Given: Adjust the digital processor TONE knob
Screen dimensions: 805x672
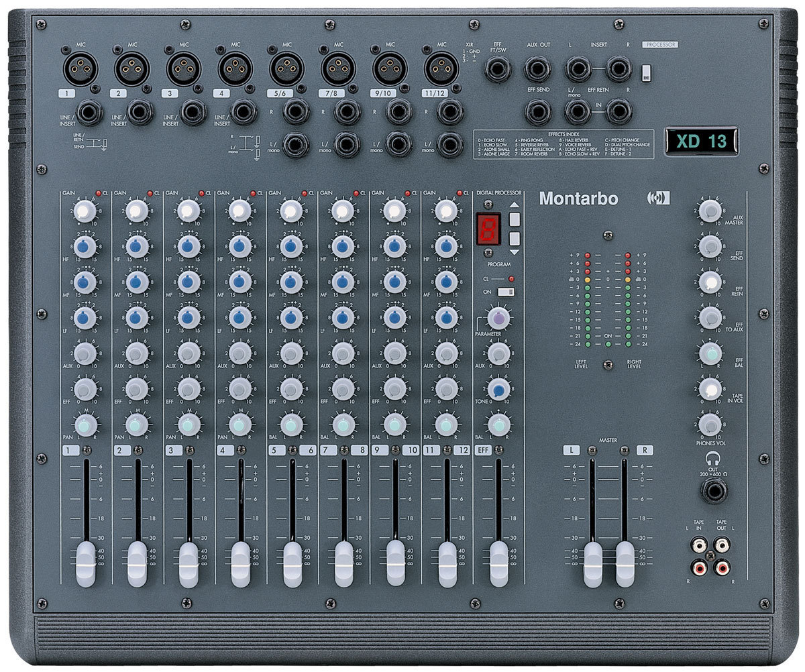Looking at the screenshot, I should point(498,389).
